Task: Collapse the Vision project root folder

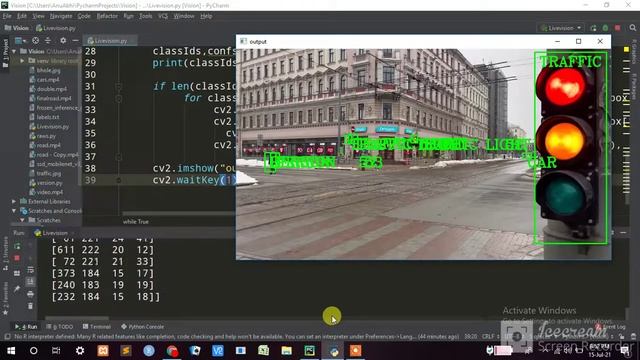Action: (x=15, y=51)
